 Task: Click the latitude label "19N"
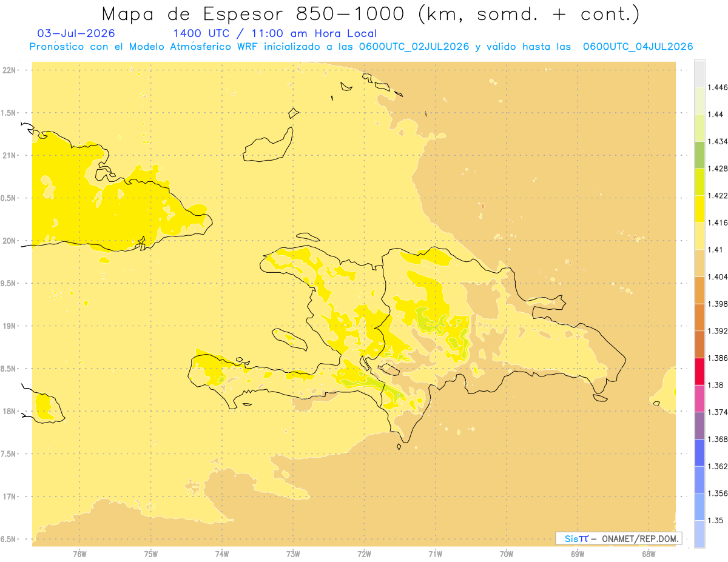[x=9, y=326]
